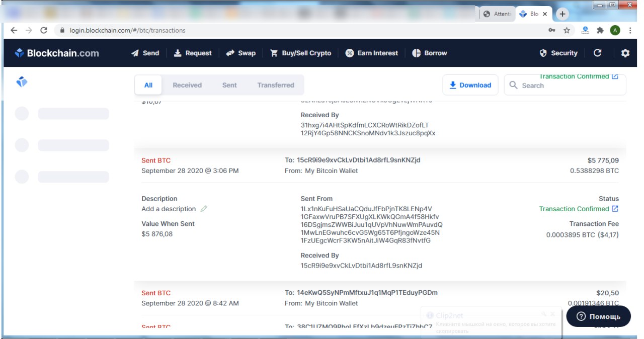
Task: Select the Transferred transactions tab
Action: point(276,85)
